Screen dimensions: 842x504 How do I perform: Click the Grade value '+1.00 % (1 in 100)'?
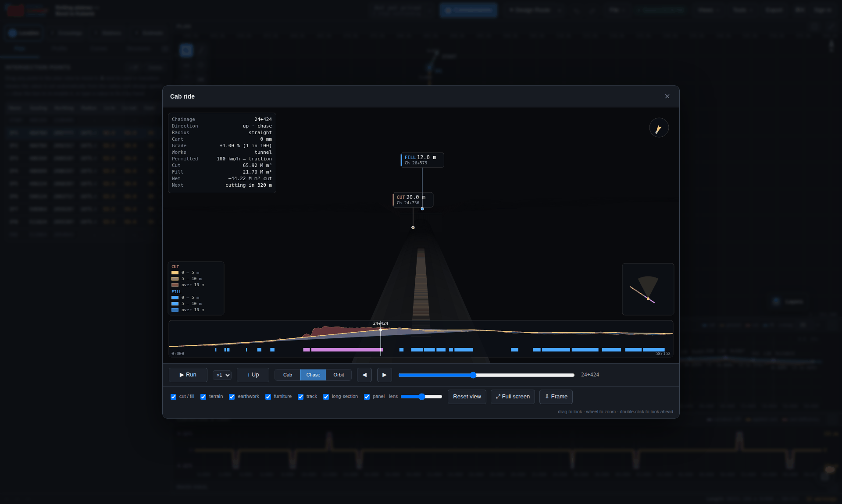point(246,146)
